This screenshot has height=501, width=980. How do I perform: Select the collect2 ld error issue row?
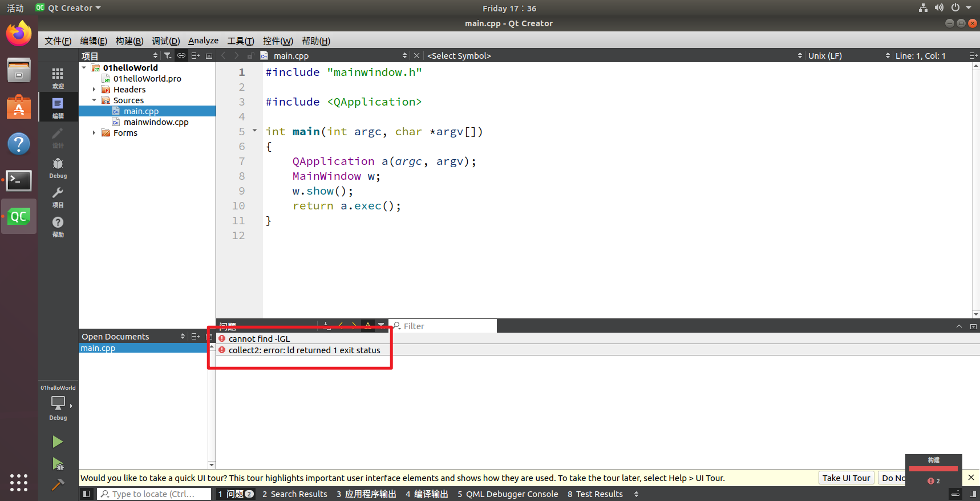pos(598,350)
